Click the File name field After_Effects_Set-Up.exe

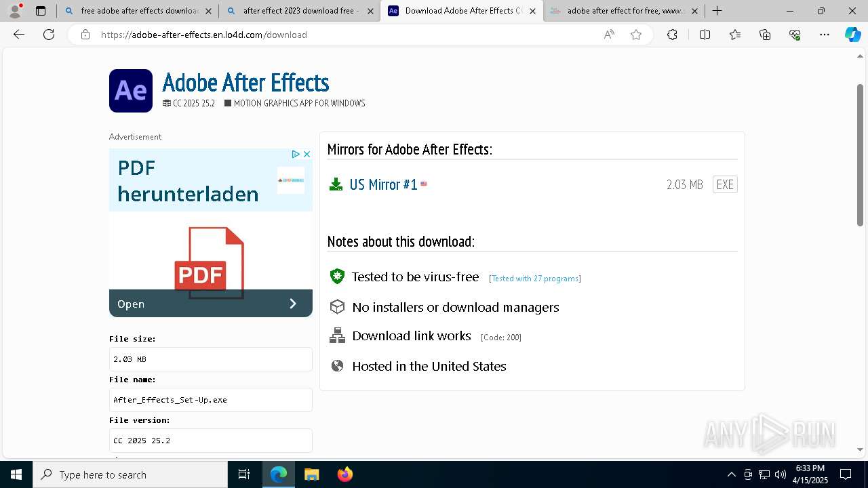pyautogui.click(x=211, y=400)
